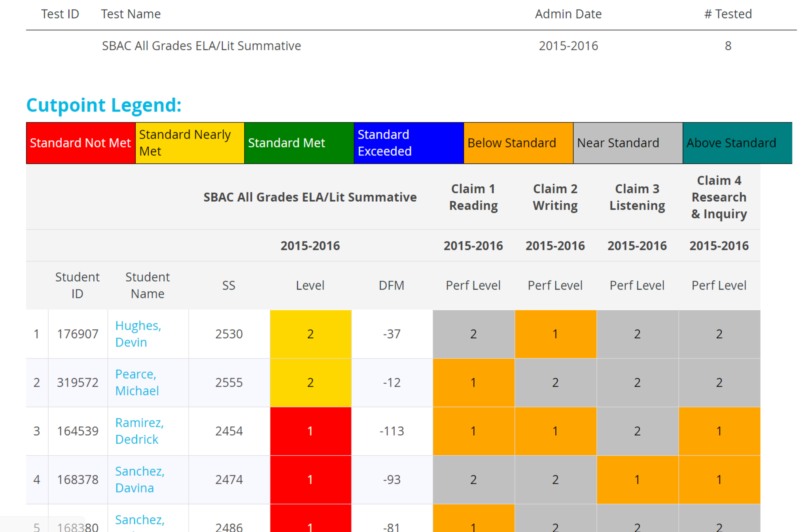The height and width of the screenshot is (532, 810).
Task: Click Below Standard orange legend swatch
Action: click(518, 143)
